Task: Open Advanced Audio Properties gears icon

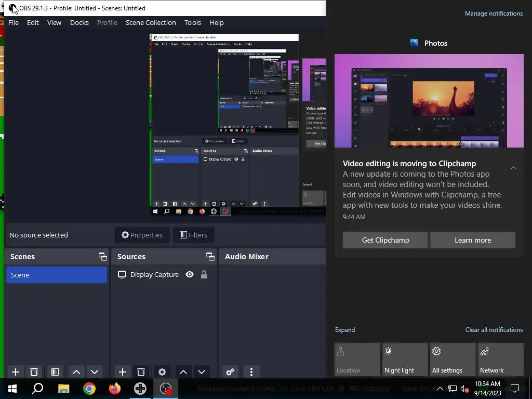Action: pos(230,372)
